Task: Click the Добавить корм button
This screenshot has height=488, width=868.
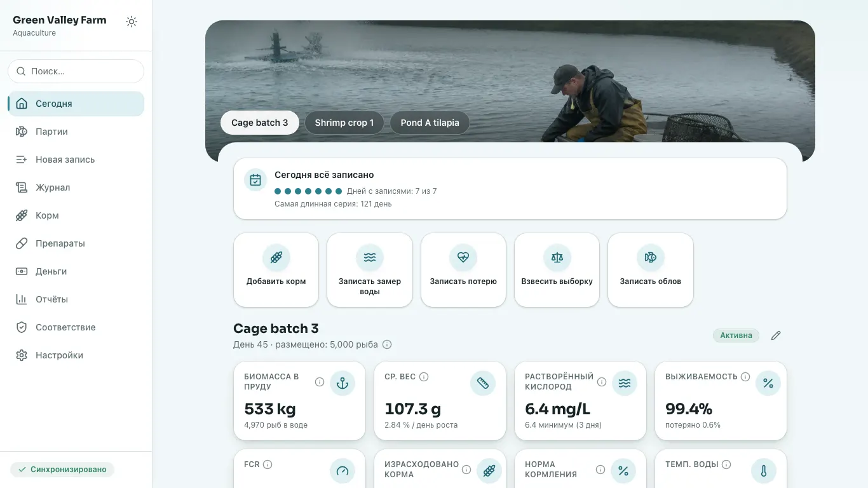Action: point(276,269)
